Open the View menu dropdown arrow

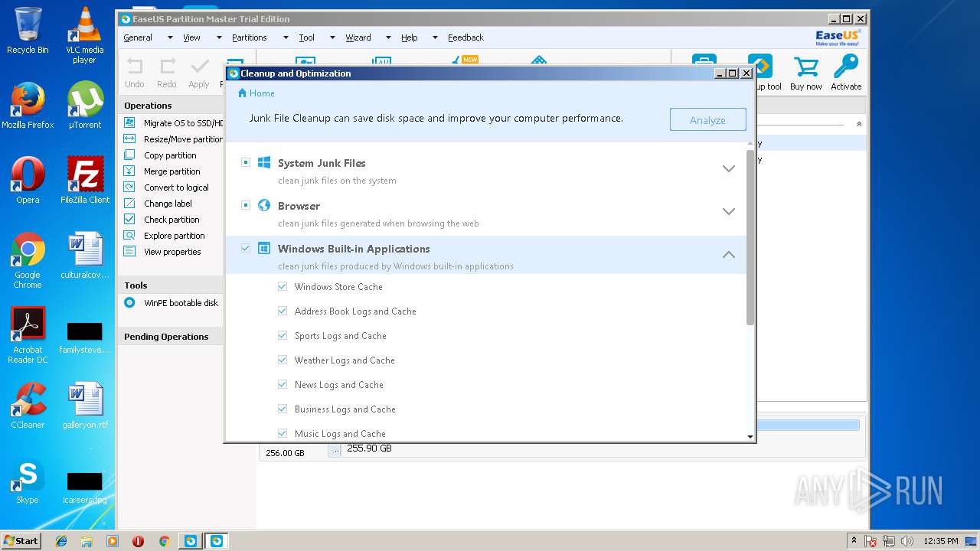(219, 37)
